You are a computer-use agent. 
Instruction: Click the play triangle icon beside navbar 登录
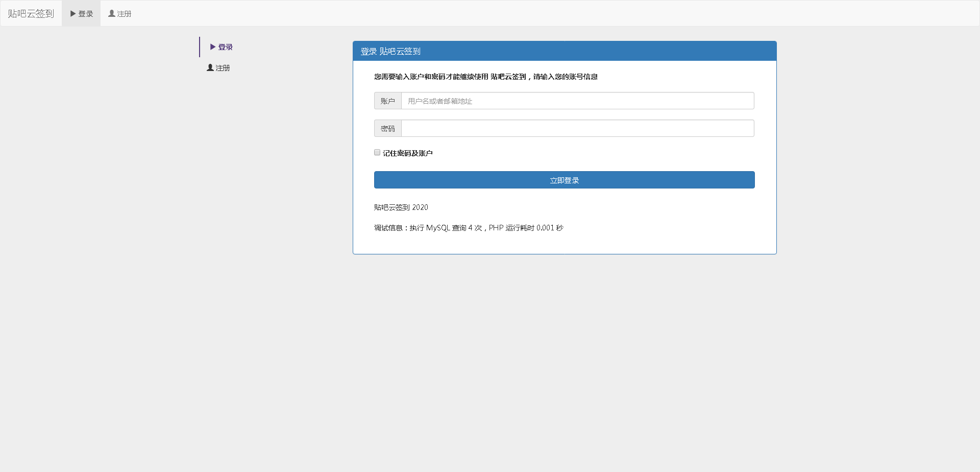pyautogui.click(x=73, y=14)
